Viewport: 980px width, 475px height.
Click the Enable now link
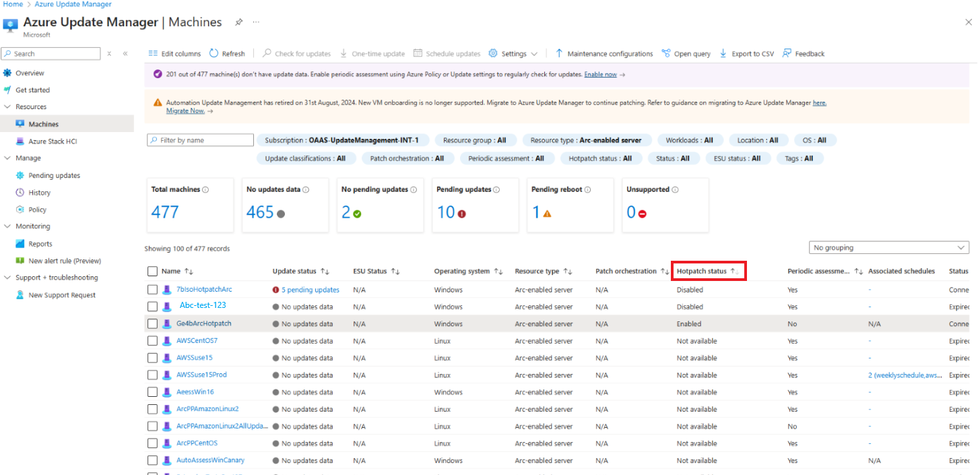600,75
